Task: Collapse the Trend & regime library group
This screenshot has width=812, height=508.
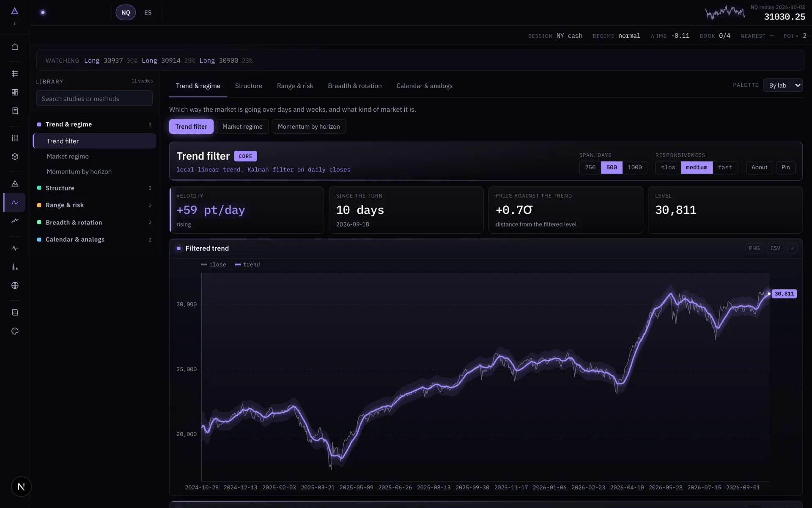Action: click(x=94, y=124)
